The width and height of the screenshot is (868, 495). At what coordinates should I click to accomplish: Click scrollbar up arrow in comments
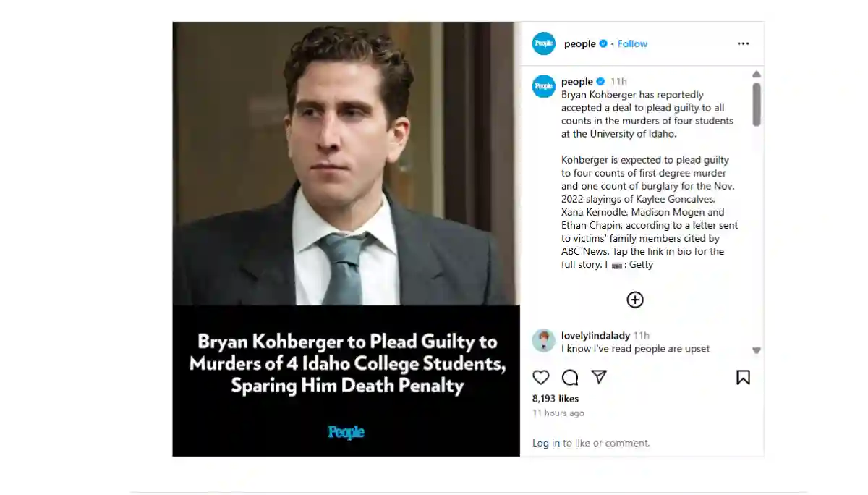pyautogui.click(x=757, y=74)
